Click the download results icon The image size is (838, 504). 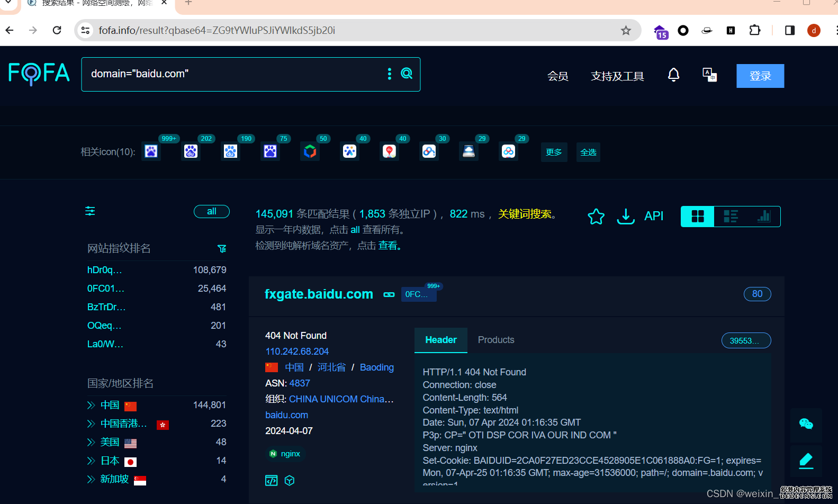coord(626,216)
